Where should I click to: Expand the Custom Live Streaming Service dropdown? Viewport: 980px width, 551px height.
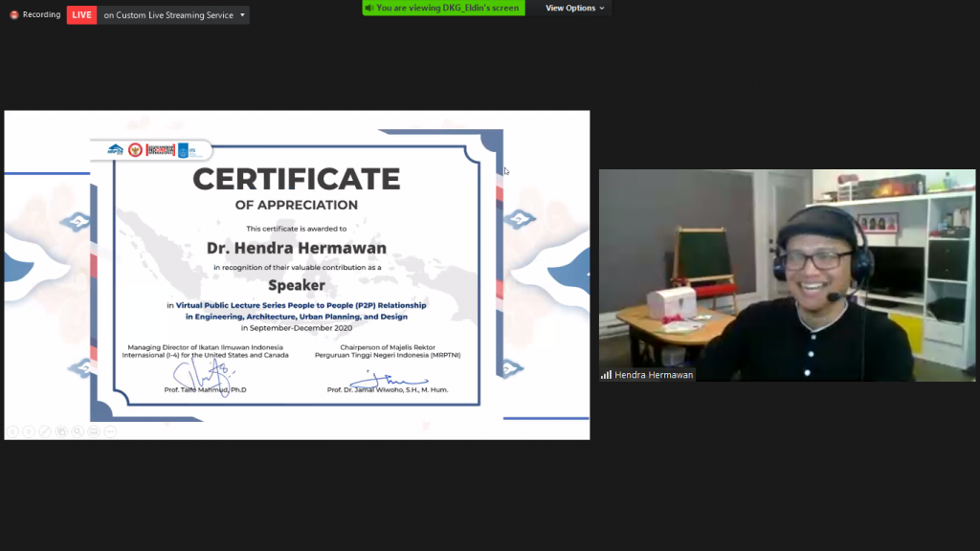[x=242, y=15]
